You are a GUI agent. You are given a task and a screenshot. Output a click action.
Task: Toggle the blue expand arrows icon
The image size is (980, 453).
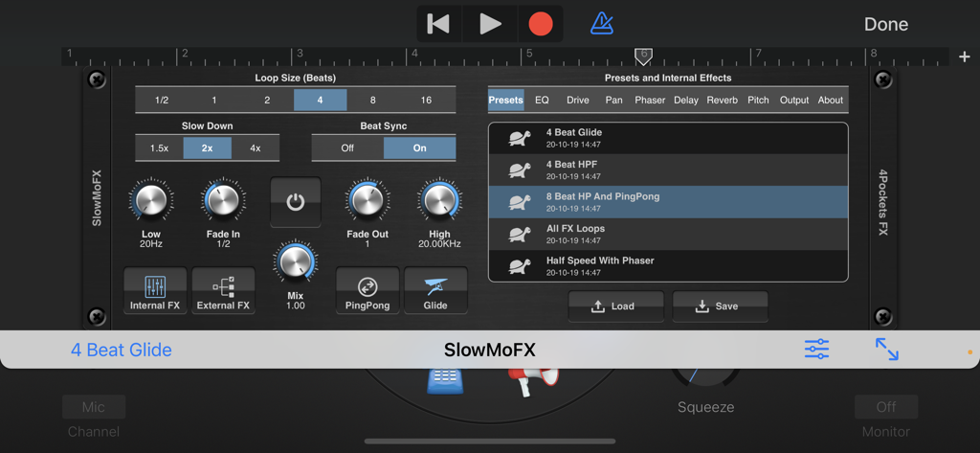(887, 350)
